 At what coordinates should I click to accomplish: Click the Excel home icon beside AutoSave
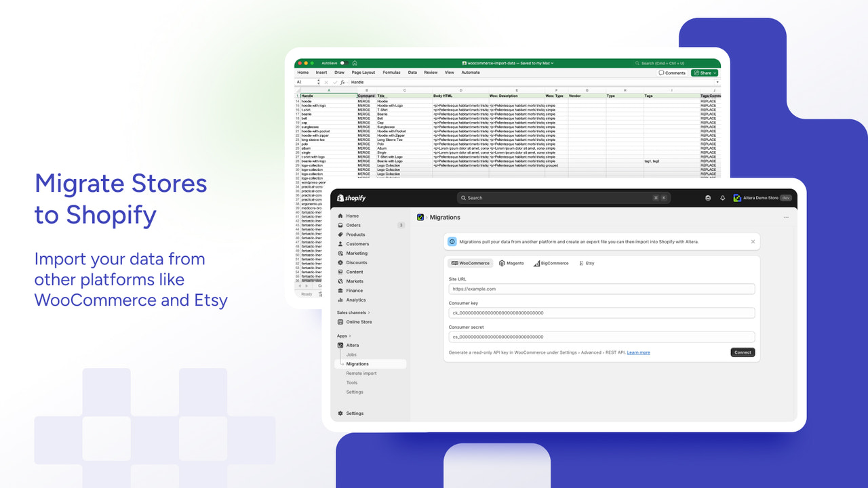click(355, 63)
